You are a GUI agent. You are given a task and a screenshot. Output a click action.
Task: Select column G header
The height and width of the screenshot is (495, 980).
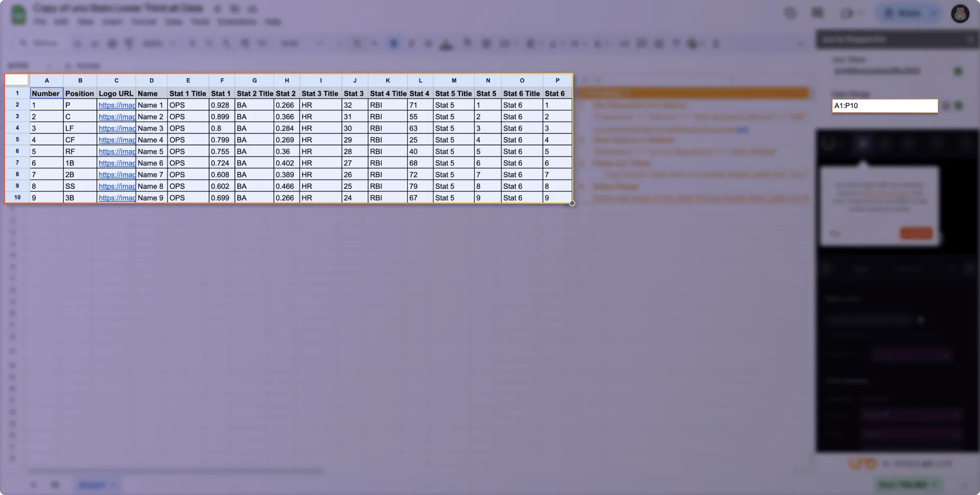[254, 81]
